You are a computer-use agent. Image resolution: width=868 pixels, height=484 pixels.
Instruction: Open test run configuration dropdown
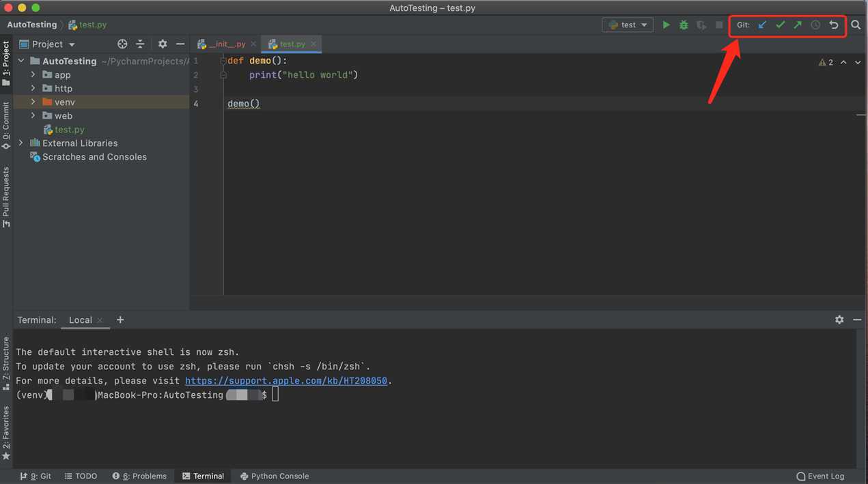click(x=628, y=25)
